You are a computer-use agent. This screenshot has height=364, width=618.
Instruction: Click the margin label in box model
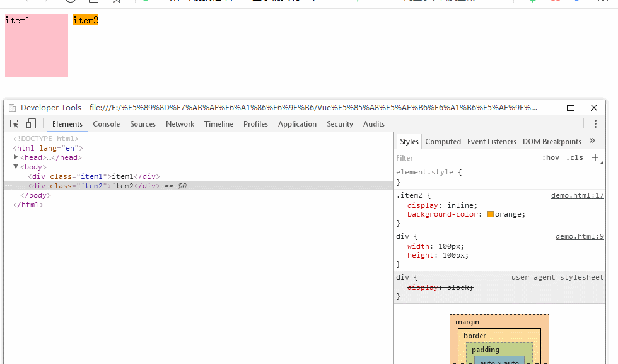tap(467, 322)
